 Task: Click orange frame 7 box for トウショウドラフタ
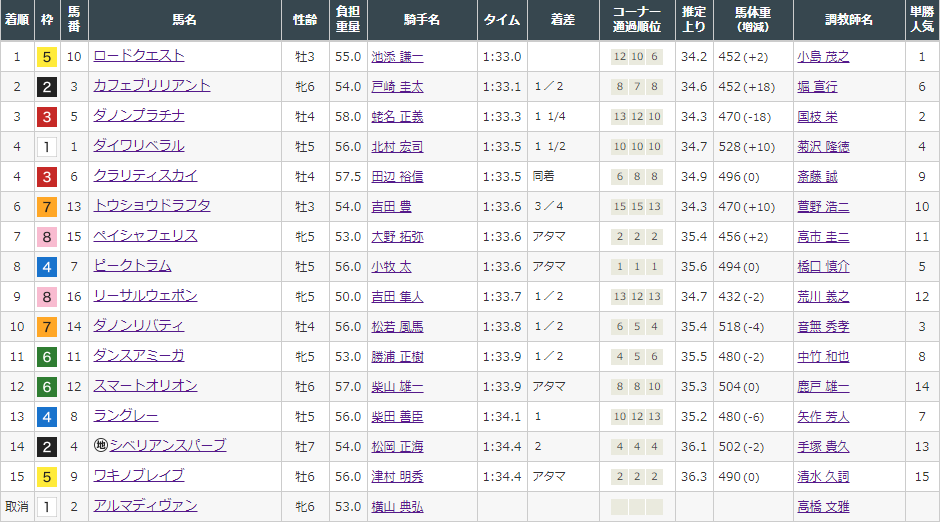point(47,207)
